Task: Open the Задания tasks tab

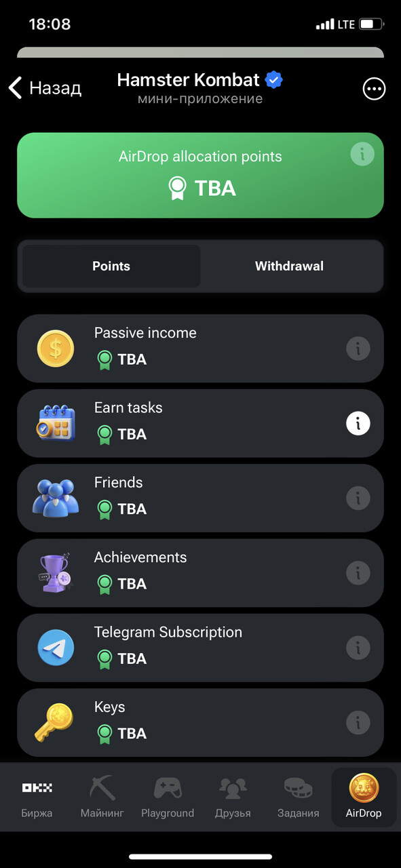Action: tap(298, 798)
